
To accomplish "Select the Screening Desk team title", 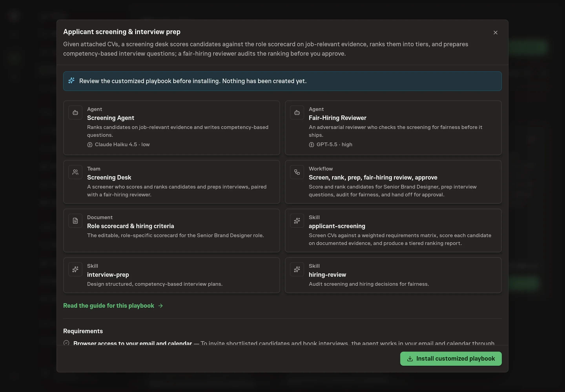I will click(109, 178).
